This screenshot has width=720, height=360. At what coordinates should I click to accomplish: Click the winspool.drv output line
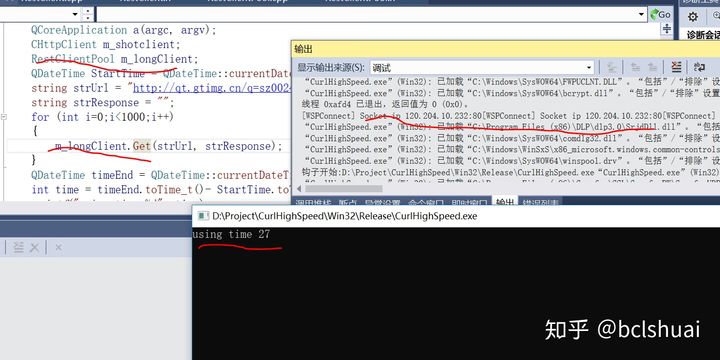(x=511, y=161)
